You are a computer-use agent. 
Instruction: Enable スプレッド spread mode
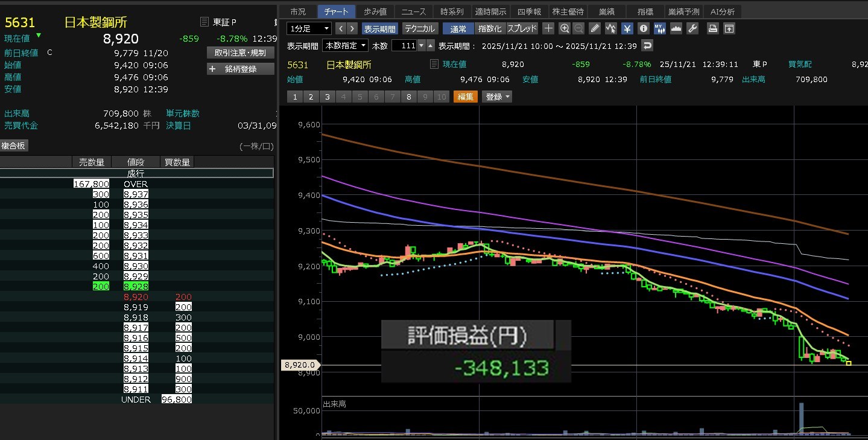(x=522, y=28)
